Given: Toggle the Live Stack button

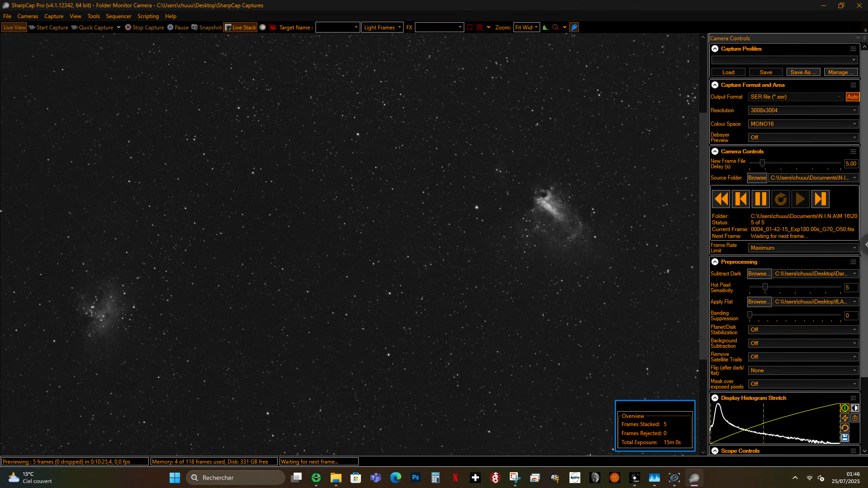Looking at the screenshot, I should 241,27.
